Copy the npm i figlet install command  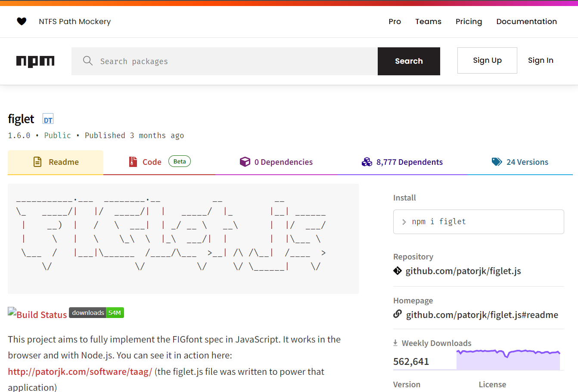(479, 222)
